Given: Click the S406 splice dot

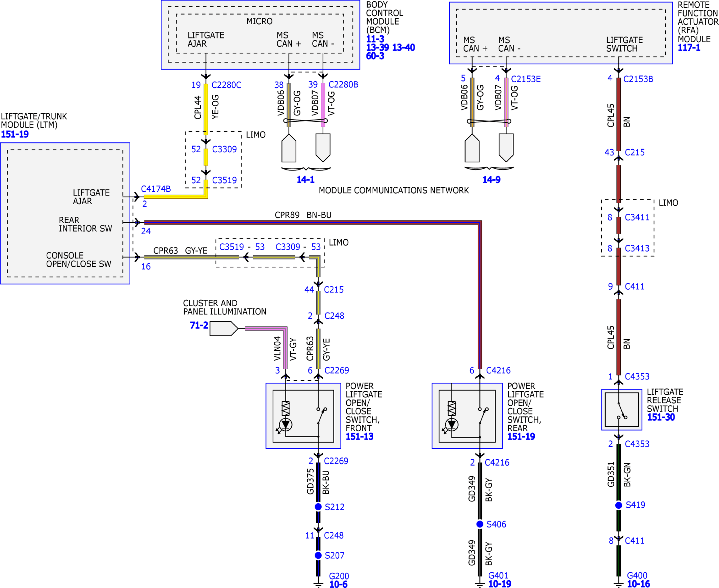Looking at the screenshot, I should tap(480, 524).
